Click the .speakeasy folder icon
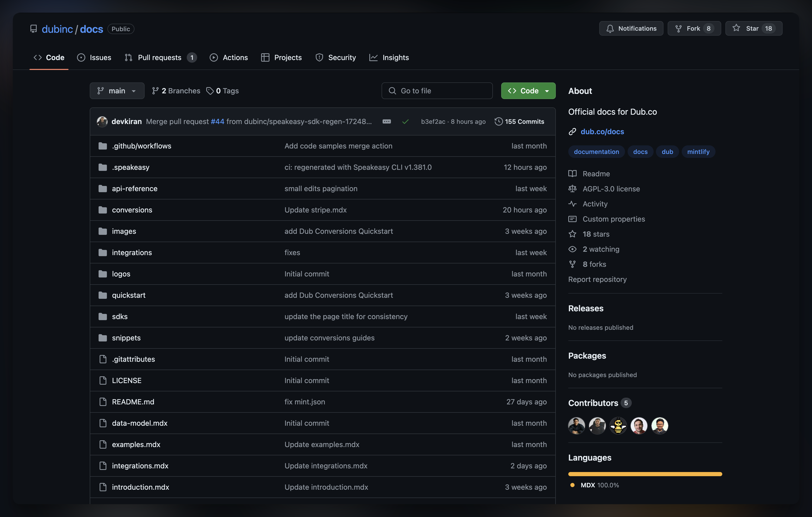This screenshot has height=517, width=812. [102, 167]
